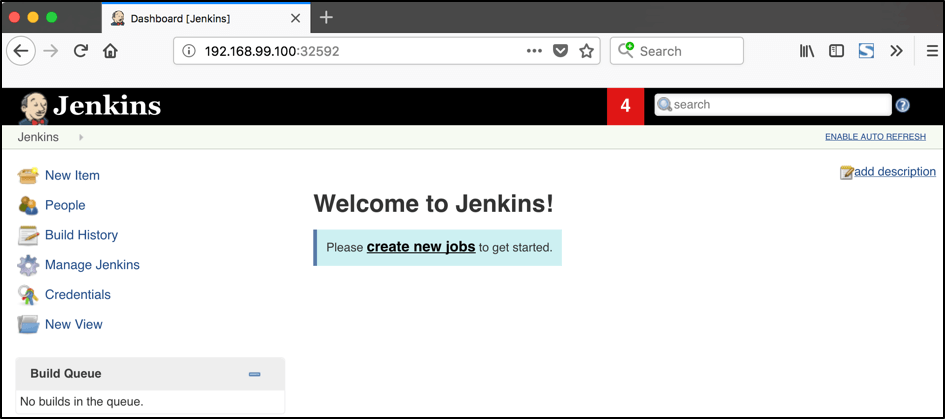Open the Manage Jenkins link
Viewport: 945px width, 419px height.
(x=92, y=265)
